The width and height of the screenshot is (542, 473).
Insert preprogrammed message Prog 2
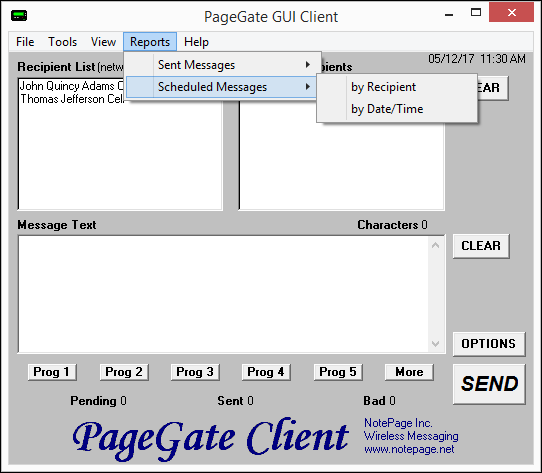[124, 372]
